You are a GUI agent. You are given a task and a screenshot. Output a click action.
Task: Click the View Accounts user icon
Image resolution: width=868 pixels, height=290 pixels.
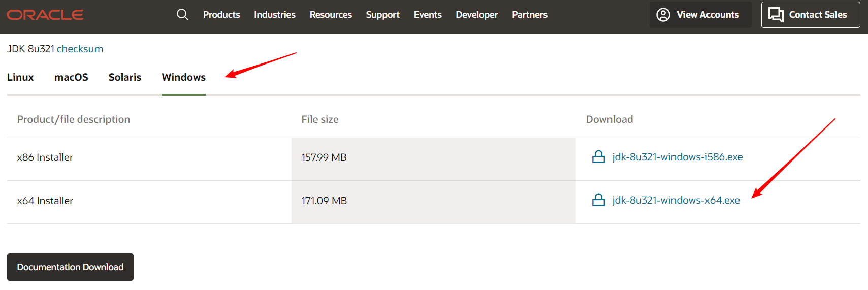coord(663,15)
